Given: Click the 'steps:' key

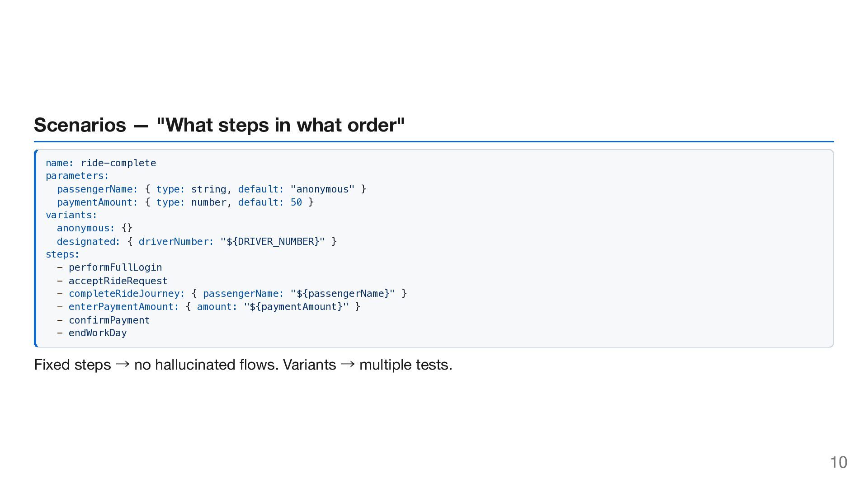Looking at the screenshot, I should 62,254.
